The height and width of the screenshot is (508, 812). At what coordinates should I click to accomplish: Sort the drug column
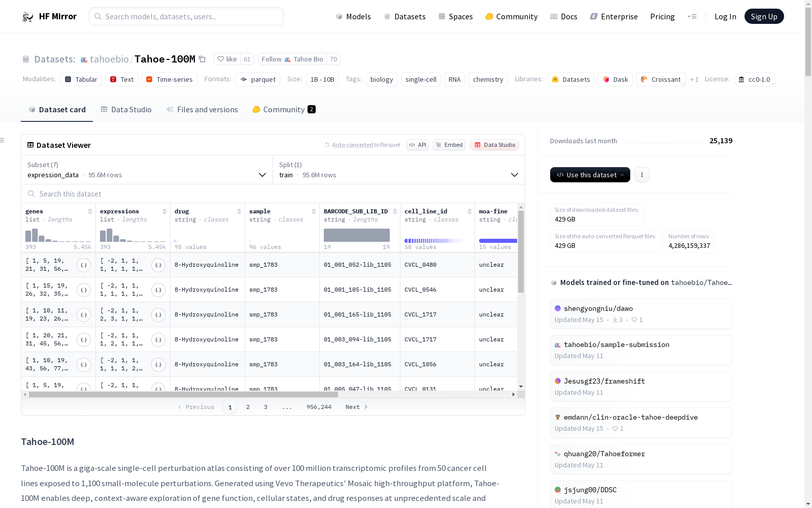pyautogui.click(x=239, y=211)
